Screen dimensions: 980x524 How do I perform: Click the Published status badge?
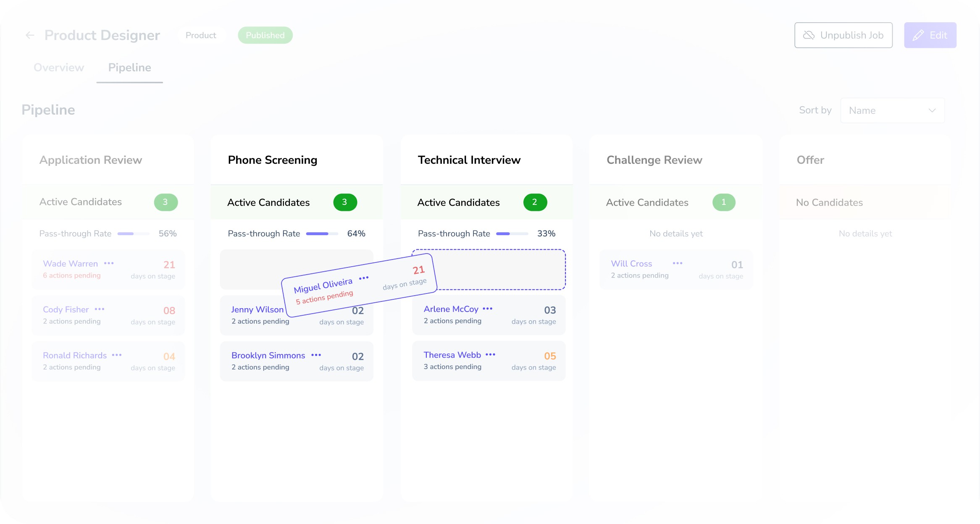coord(265,35)
